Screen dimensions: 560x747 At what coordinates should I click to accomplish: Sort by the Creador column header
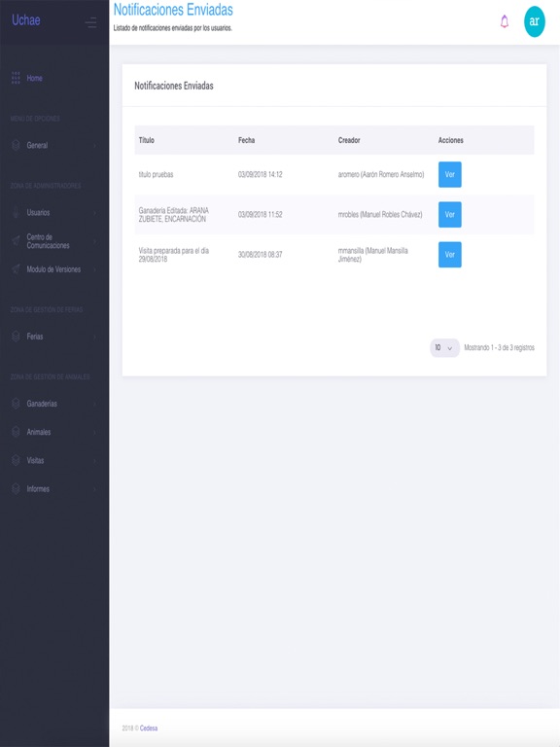click(x=349, y=140)
